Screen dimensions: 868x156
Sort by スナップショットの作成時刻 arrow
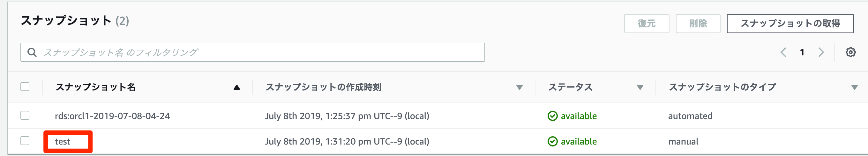[519, 88]
